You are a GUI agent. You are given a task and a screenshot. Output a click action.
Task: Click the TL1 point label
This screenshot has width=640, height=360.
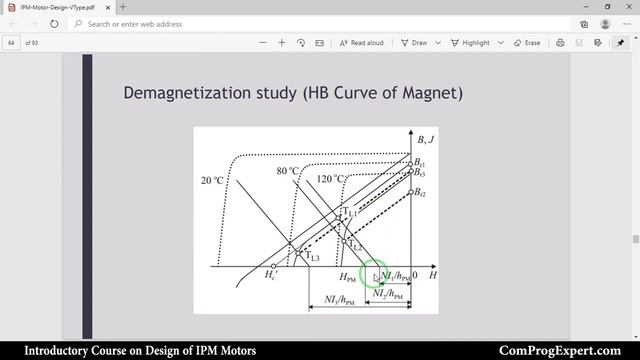tap(350, 211)
